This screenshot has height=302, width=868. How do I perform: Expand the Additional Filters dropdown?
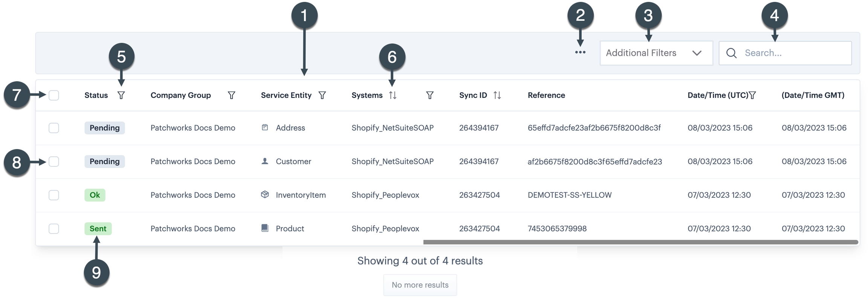click(x=656, y=53)
